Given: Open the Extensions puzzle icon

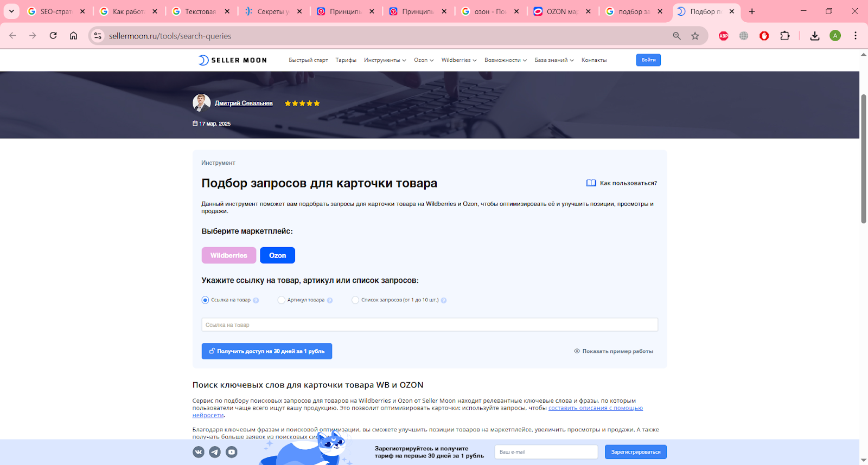Looking at the screenshot, I should (785, 36).
